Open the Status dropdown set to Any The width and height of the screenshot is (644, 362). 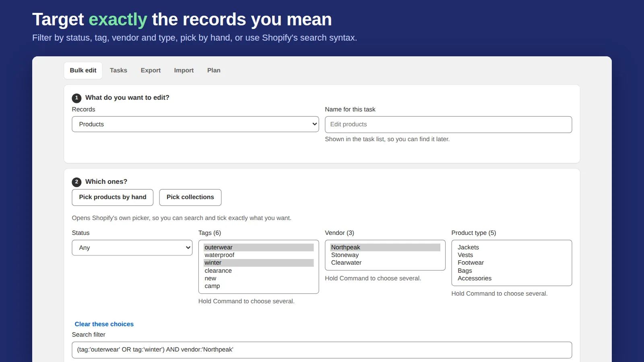pos(132,248)
